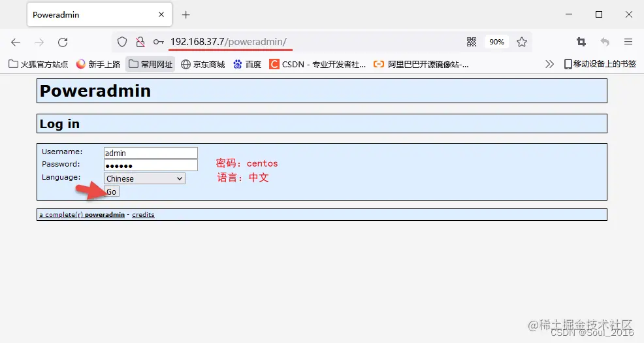Click the Log in heading
The width and height of the screenshot is (644, 343).
point(59,123)
